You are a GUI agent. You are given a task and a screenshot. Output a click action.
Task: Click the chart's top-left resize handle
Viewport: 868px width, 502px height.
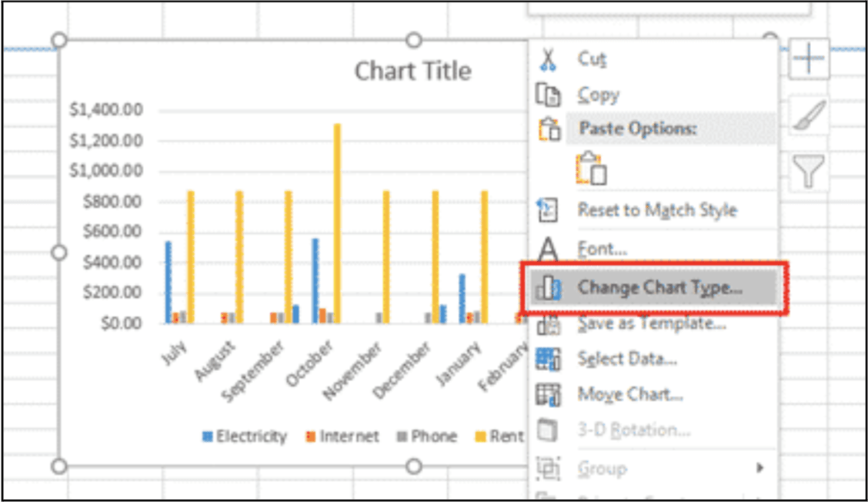[x=58, y=41]
